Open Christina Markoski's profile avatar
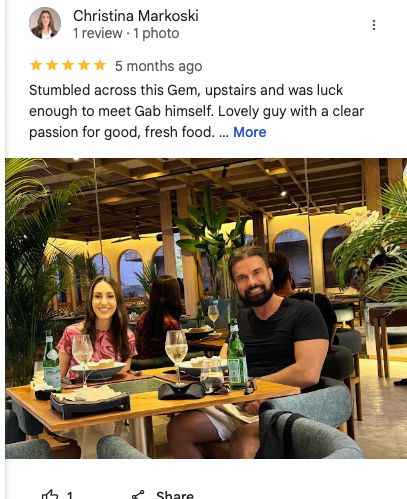This screenshot has width=407, height=499. pyautogui.click(x=45, y=23)
